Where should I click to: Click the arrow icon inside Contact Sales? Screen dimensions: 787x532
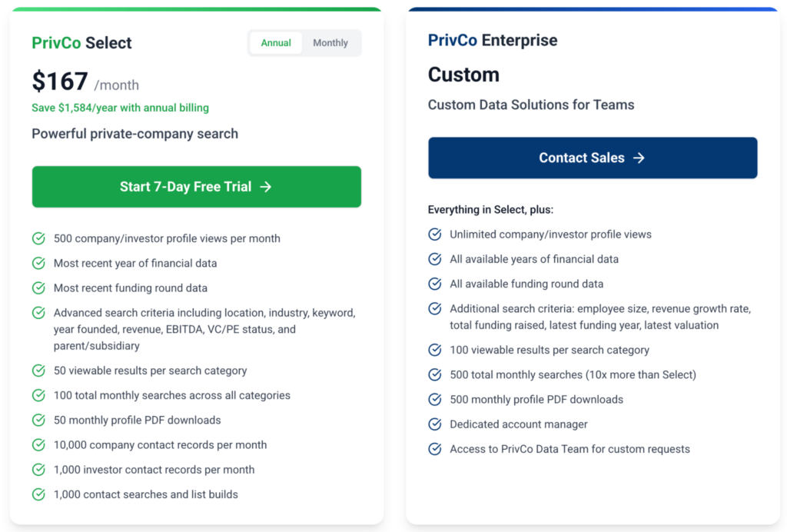click(639, 158)
